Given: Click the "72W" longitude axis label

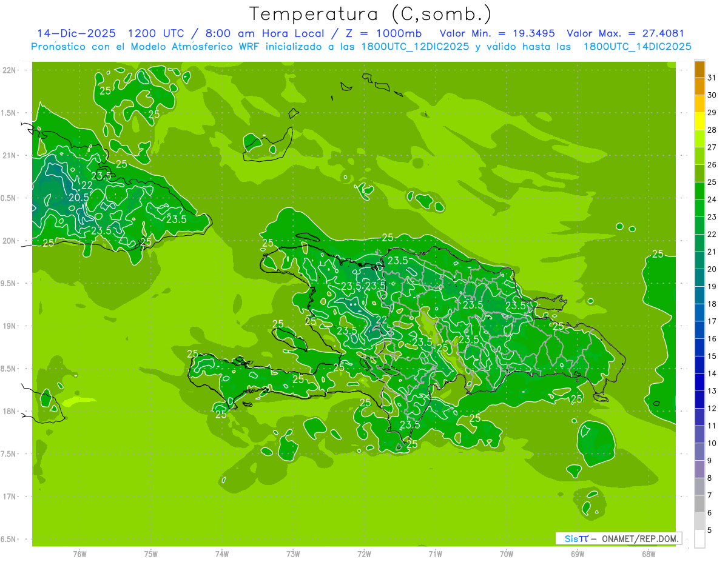Looking at the screenshot, I should coord(364,554).
